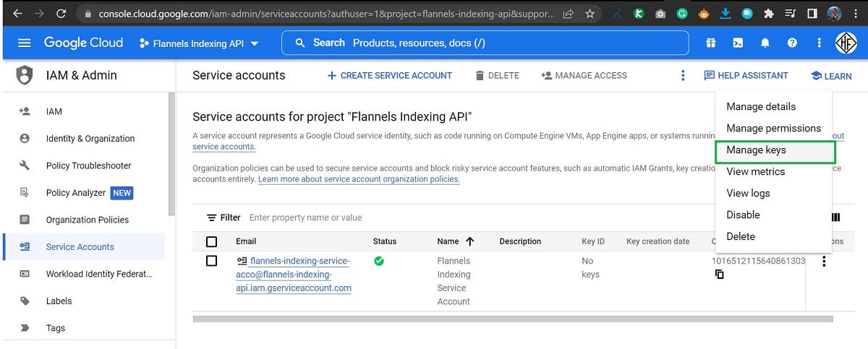868x349 pixels.
Task: Tick the checkbox for flannels-indexing service account row
Action: click(x=211, y=261)
